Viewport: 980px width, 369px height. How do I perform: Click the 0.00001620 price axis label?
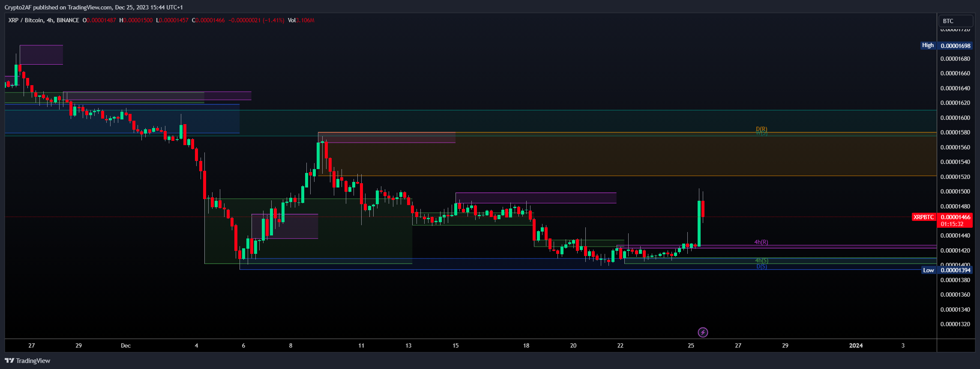click(x=955, y=103)
